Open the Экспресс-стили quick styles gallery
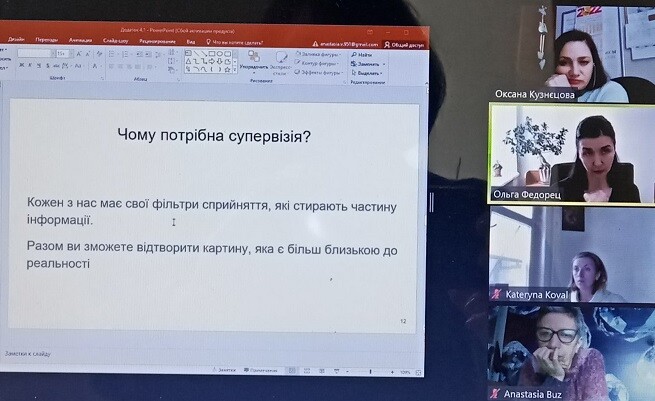 click(281, 63)
